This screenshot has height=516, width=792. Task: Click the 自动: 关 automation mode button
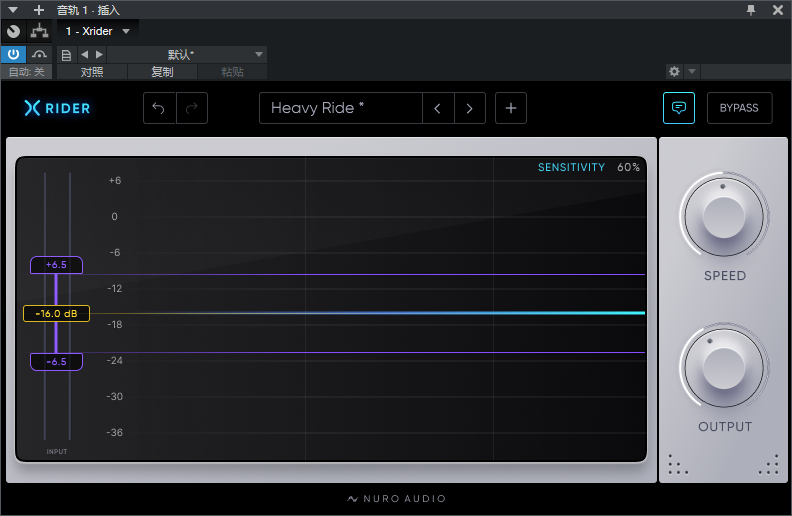pyautogui.click(x=26, y=72)
